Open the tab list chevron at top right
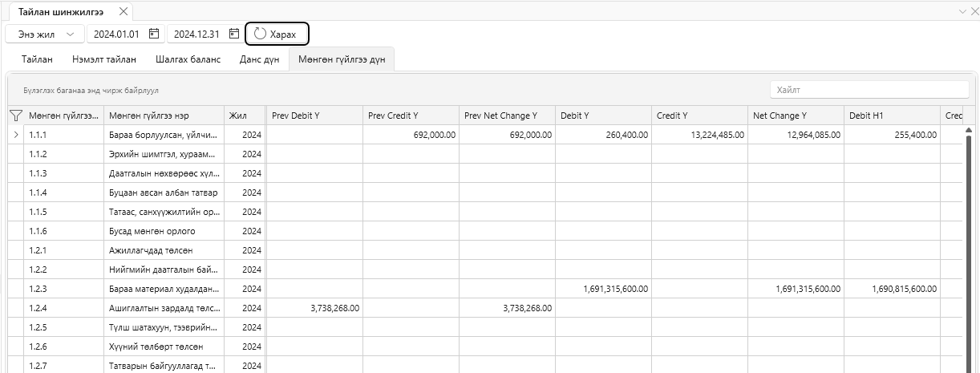Image resolution: width=980 pixels, height=373 pixels. tap(963, 11)
